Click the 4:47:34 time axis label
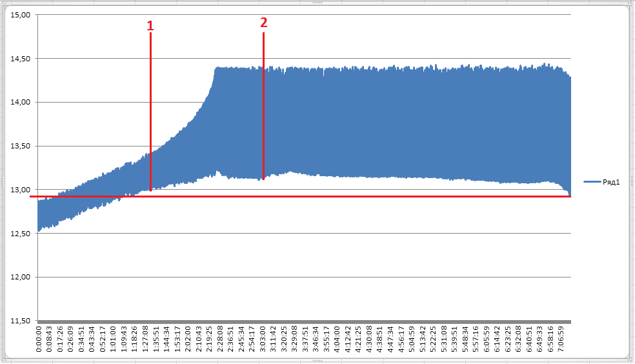This screenshot has width=635, height=364. pos(390,339)
